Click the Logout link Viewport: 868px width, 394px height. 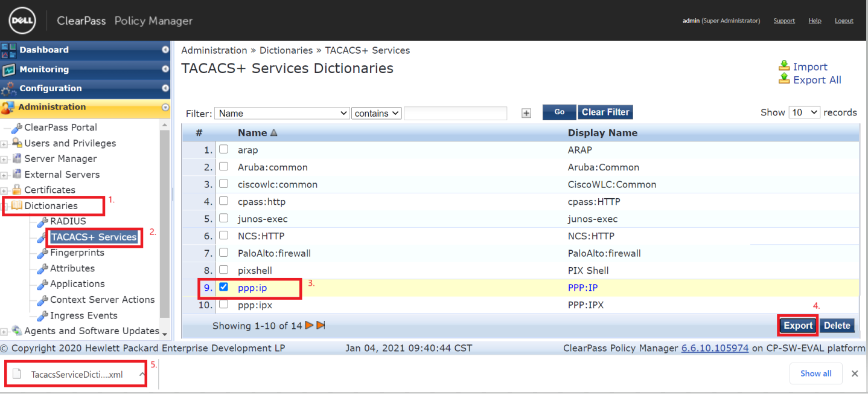pos(844,21)
